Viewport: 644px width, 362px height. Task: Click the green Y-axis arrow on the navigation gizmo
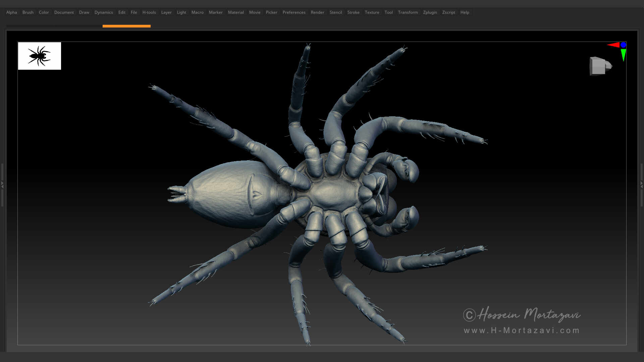[x=623, y=55]
